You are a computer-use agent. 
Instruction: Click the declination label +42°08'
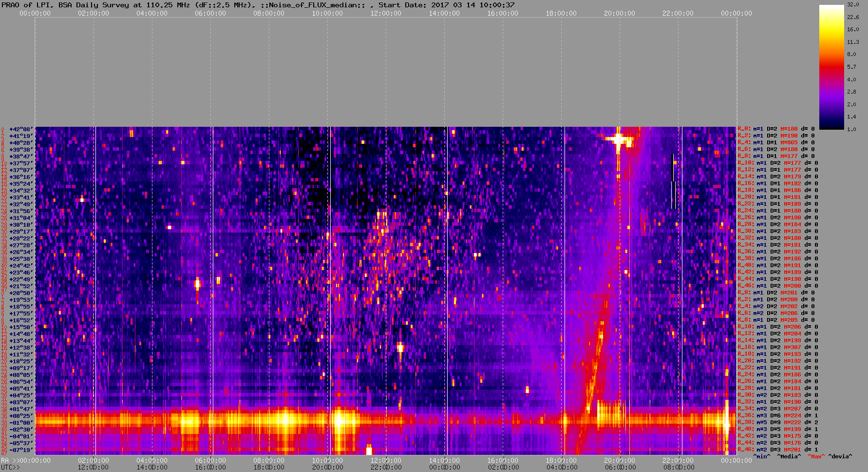(21, 129)
